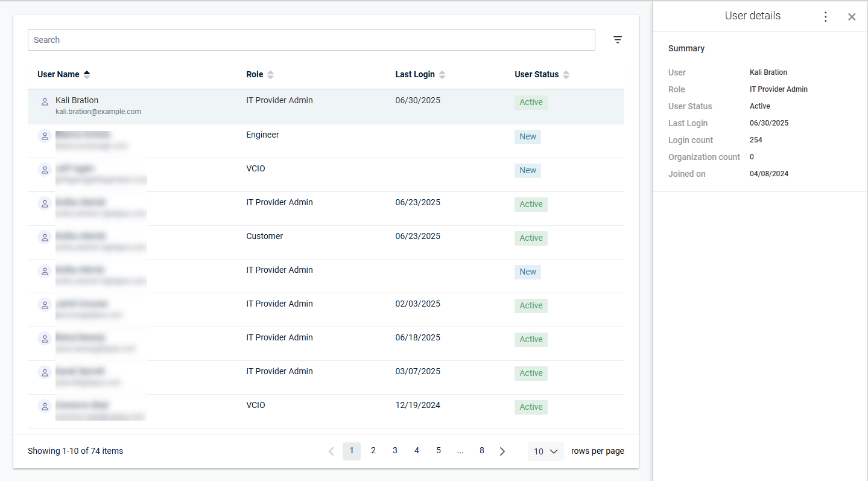Select the VCIO row with 12/19/2024 login
868x481 pixels.
pyautogui.click(x=326, y=411)
